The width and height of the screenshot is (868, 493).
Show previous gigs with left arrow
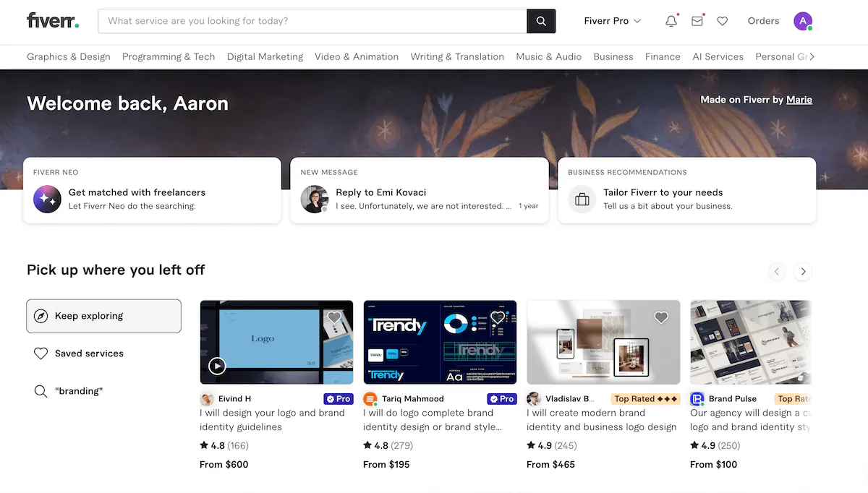pyautogui.click(x=777, y=272)
